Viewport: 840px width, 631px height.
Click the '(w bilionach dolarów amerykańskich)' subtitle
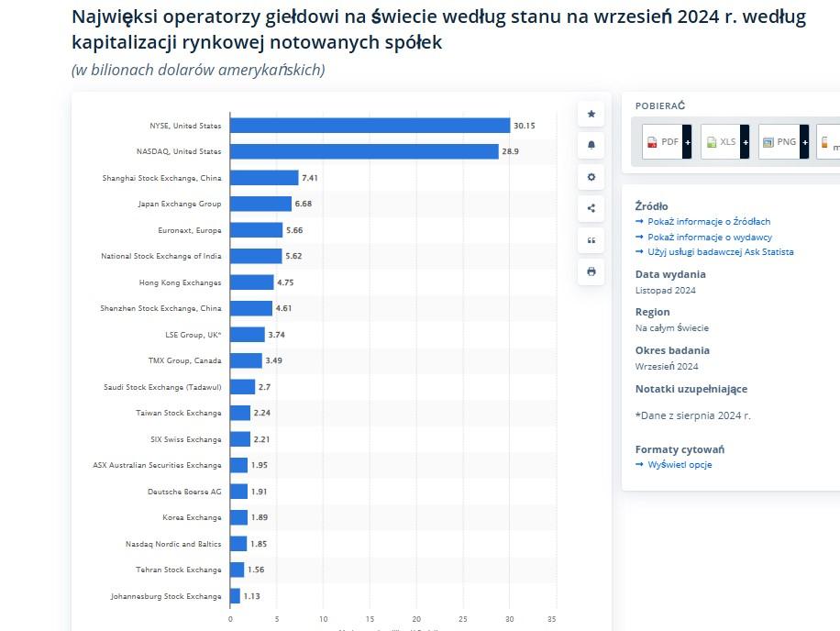coord(198,70)
